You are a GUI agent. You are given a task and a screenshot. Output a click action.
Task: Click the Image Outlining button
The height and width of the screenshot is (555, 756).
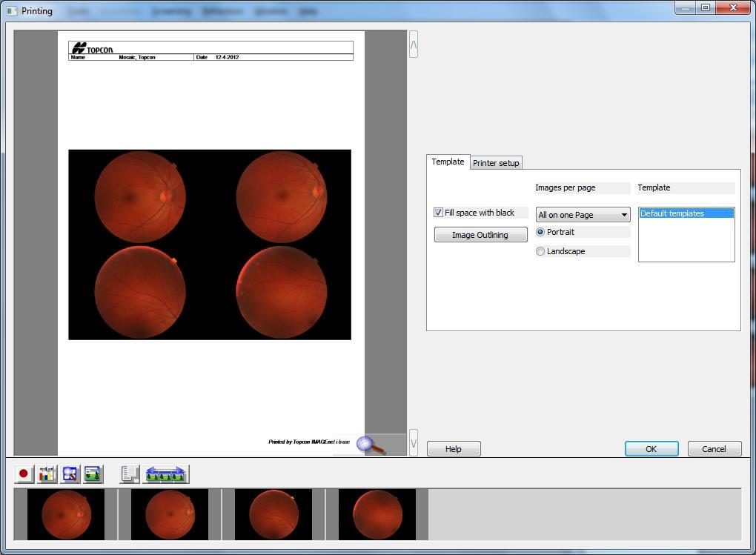tap(481, 235)
